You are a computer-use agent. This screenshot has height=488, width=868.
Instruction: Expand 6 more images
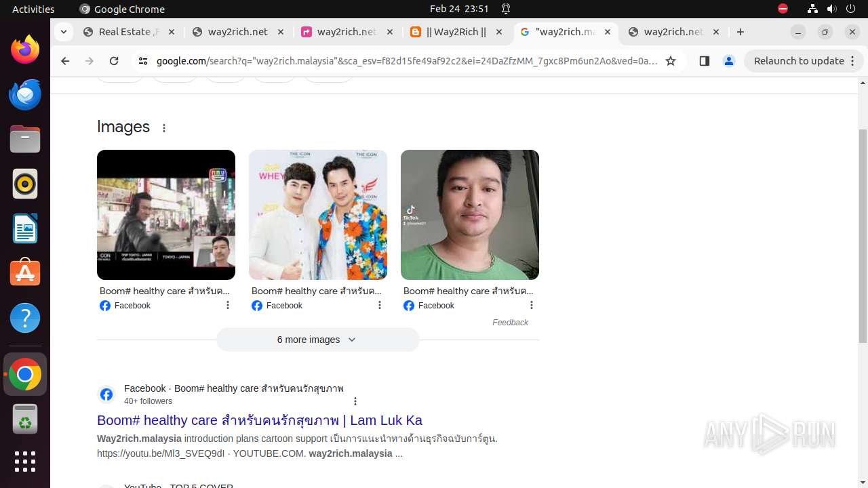point(317,340)
